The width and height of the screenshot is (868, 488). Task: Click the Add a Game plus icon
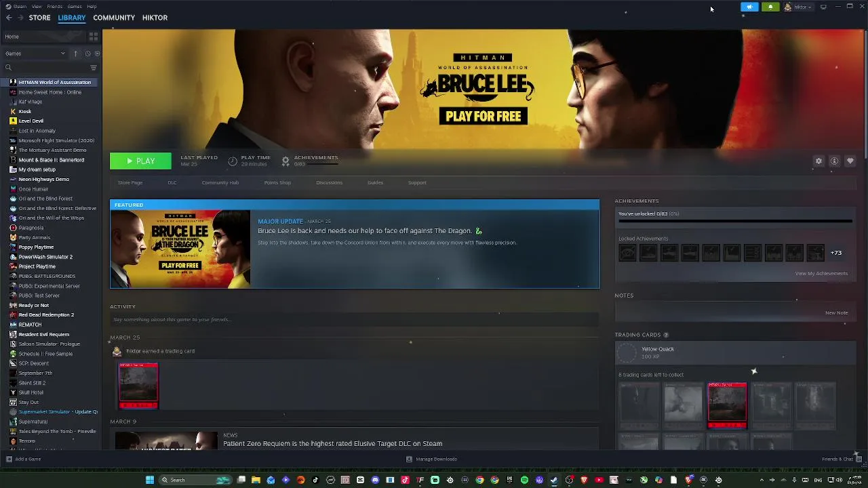9,459
